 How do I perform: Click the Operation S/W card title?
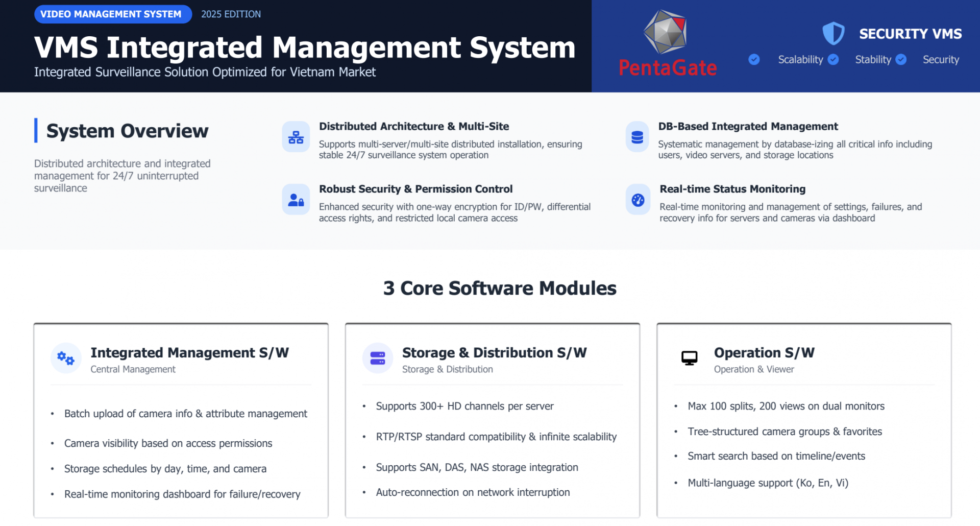point(764,353)
